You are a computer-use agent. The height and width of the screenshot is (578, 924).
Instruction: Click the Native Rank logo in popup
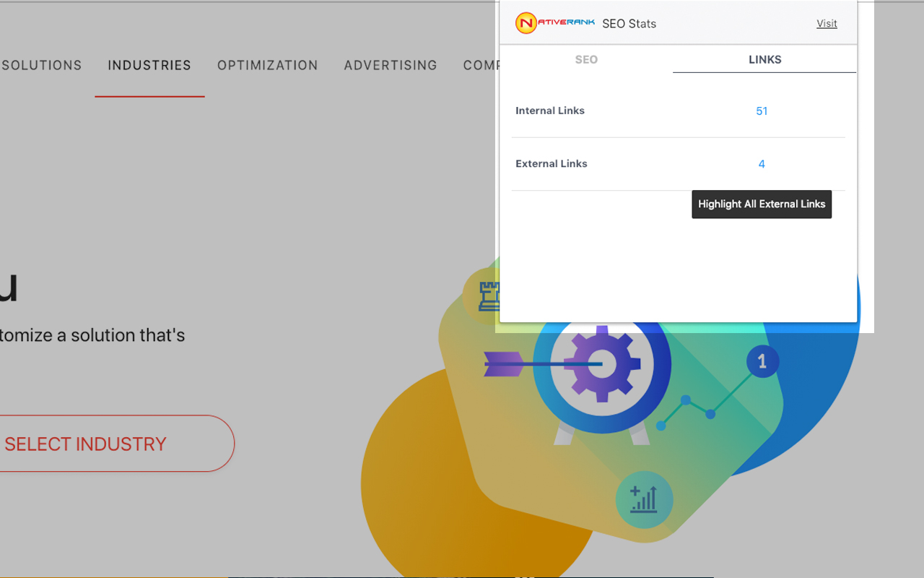[x=554, y=23]
